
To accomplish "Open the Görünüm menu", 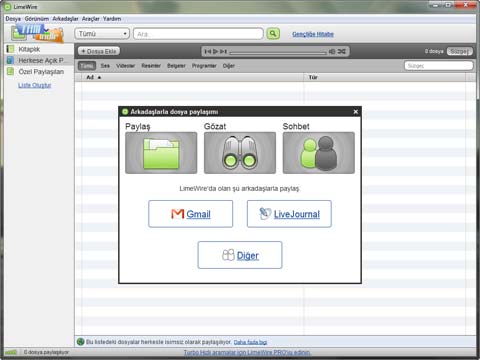I will 37,19.
